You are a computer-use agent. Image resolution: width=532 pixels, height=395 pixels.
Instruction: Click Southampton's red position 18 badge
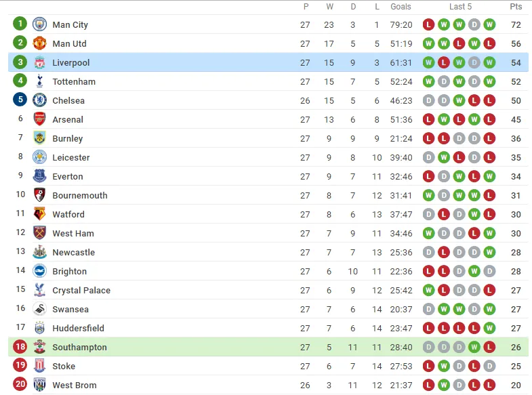click(x=20, y=346)
